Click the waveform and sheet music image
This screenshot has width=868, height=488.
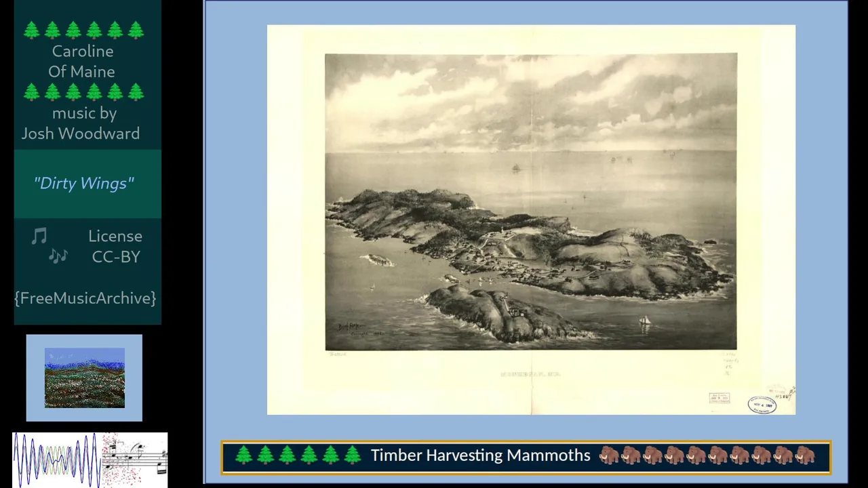[90, 460]
